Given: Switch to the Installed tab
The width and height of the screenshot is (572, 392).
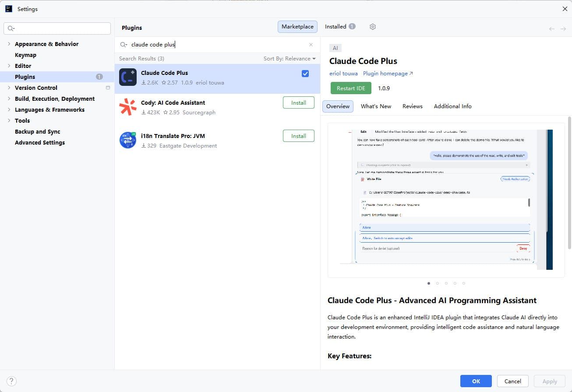Looking at the screenshot, I should pos(339,27).
